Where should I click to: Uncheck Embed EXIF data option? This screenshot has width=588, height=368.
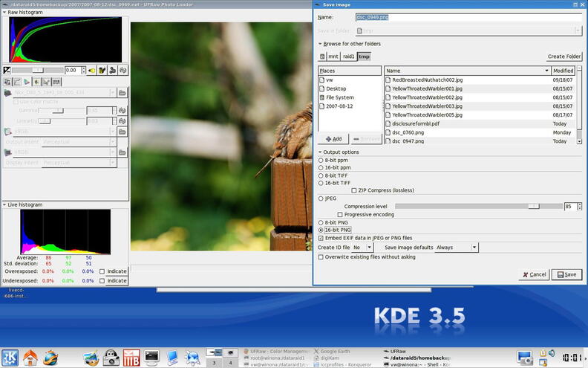(321, 238)
